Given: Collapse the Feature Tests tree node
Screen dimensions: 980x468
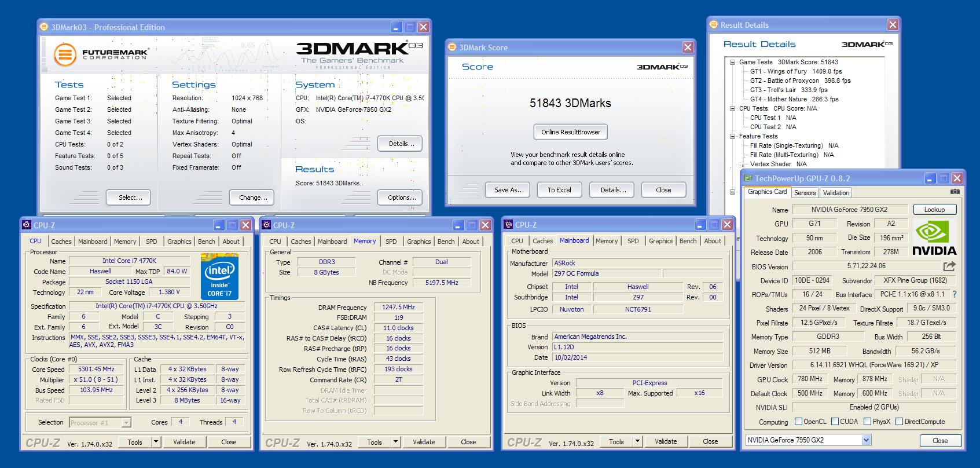Looking at the screenshot, I should tap(732, 136).
